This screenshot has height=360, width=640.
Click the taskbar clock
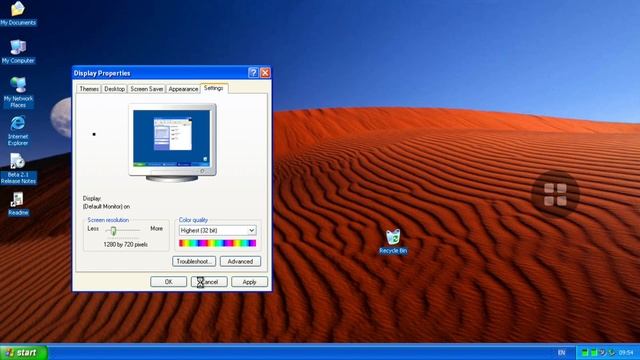[x=626, y=353]
